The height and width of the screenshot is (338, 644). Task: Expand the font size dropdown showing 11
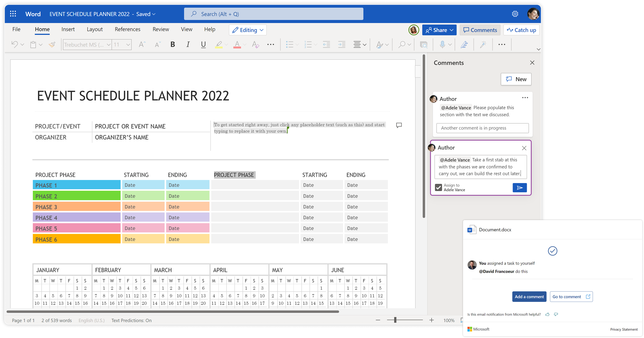pyautogui.click(x=129, y=44)
